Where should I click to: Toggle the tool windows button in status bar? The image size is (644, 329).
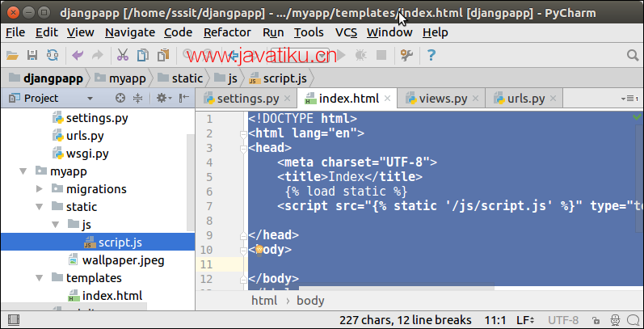(x=8, y=319)
